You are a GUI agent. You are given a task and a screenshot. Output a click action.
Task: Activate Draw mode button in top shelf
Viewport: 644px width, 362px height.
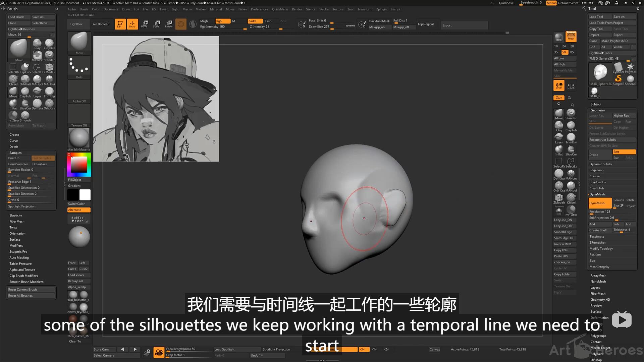(x=132, y=24)
